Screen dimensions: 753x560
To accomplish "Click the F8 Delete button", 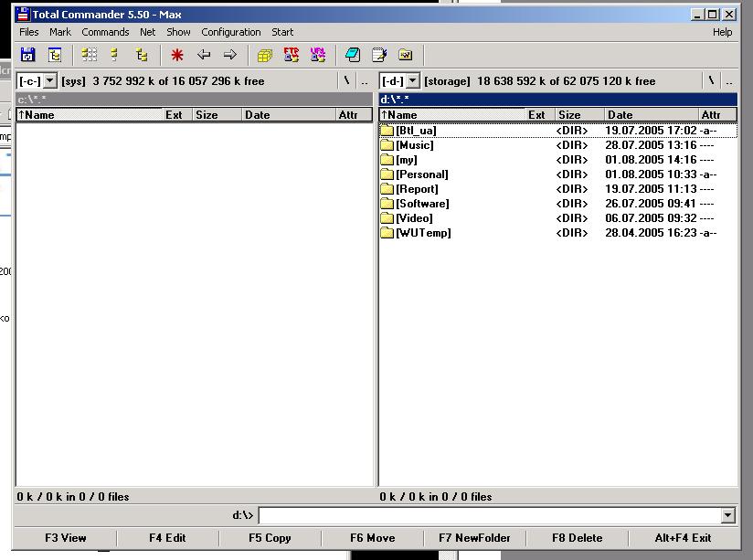I will pyautogui.click(x=578, y=538).
